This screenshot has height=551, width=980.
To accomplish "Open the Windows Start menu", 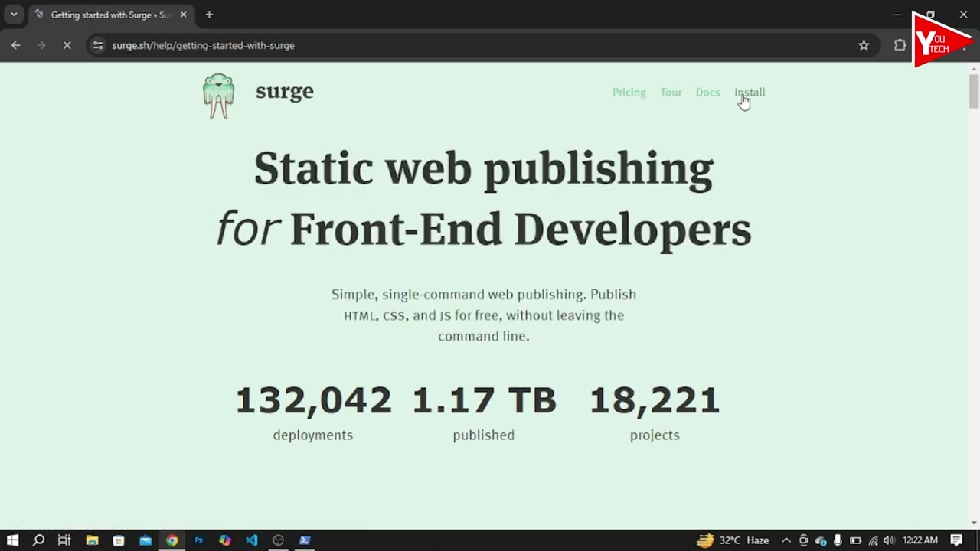I will click(x=12, y=540).
